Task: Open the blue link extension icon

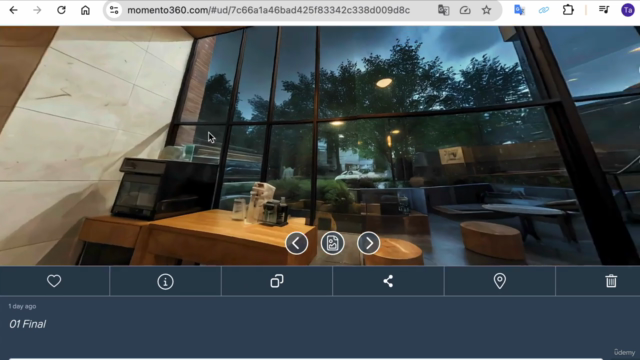Action: pyautogui.click(x=544, y=10)
